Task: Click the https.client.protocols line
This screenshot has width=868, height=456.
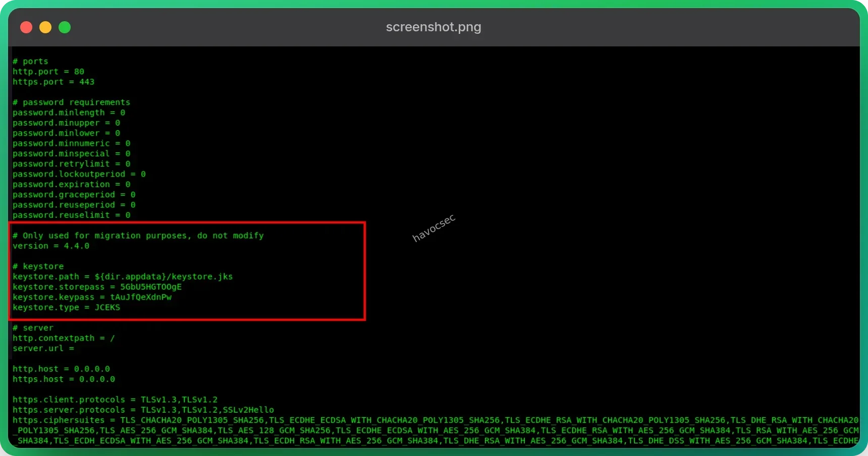Action: tap(115, 400)
